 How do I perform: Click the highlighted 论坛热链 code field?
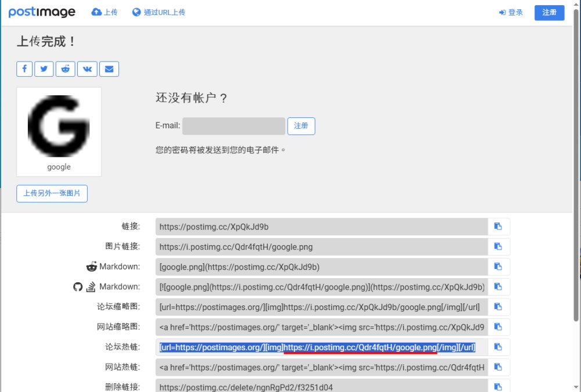pyautogui.click(x=322, y=347)
